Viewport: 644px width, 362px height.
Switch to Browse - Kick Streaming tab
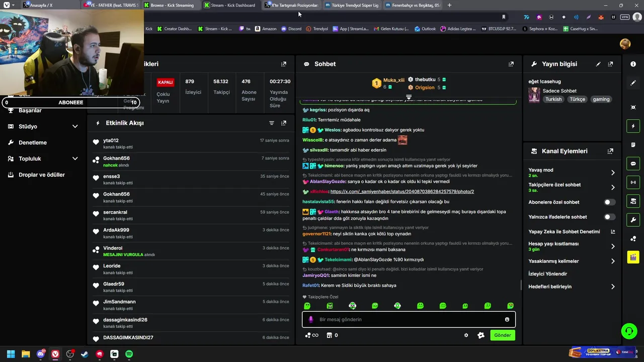[x=171, y=5]
